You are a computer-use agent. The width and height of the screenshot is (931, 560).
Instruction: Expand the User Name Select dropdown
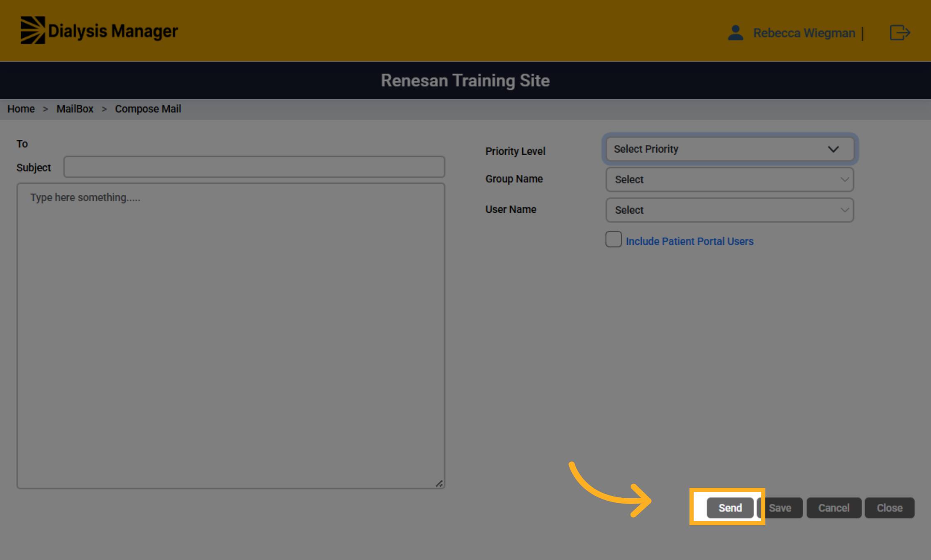pyautogui.click(x=730, y=210)
